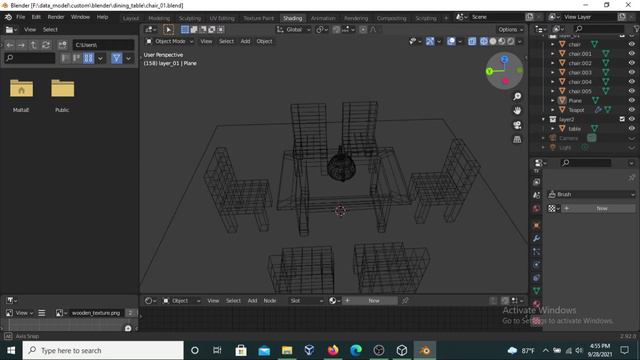
Task: Switch to the Modeling workspace tab
Action: 159,18
